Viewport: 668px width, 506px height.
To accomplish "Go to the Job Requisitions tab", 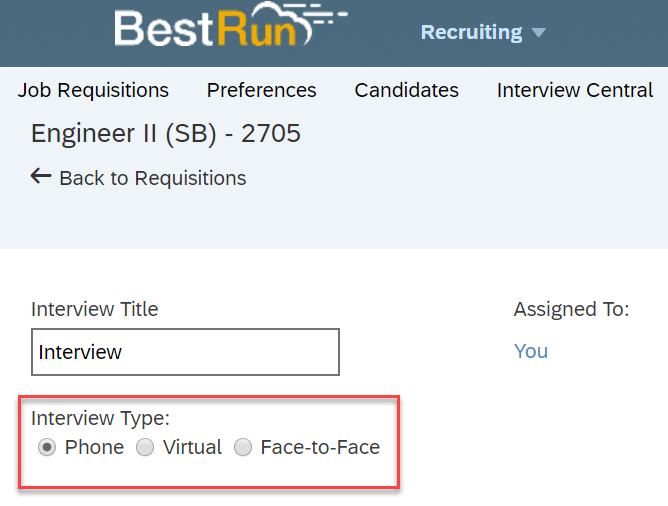I will pos(93,90).
